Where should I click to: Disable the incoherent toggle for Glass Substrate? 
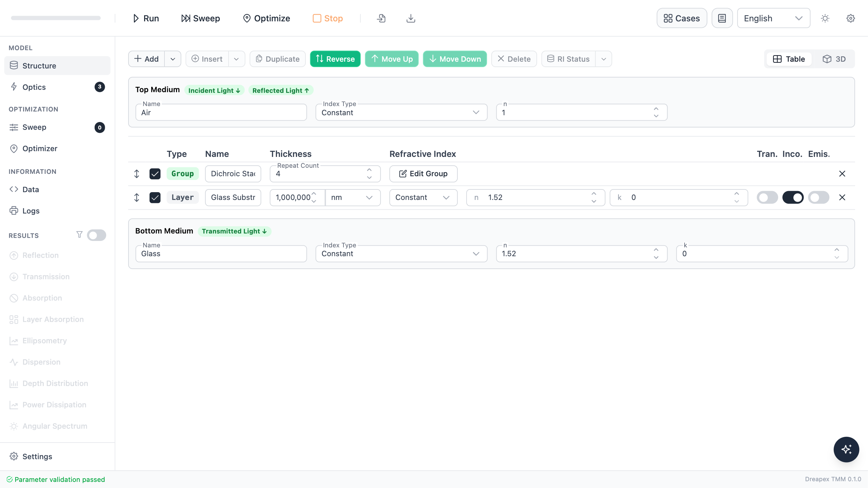[793, 198]
